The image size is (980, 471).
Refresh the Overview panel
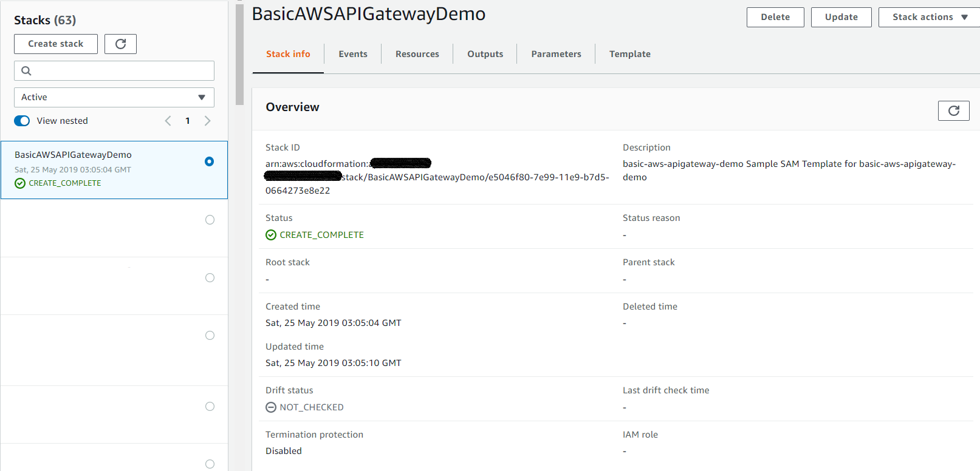point(953,110)
